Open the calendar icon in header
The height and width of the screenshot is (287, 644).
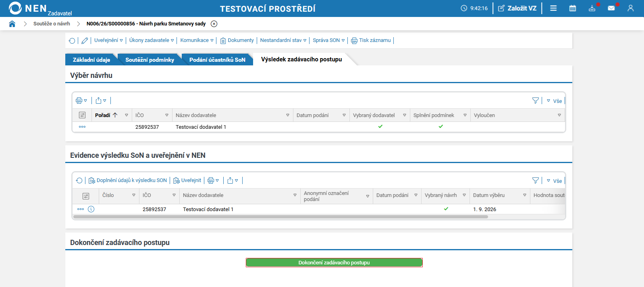coord(572,8)
